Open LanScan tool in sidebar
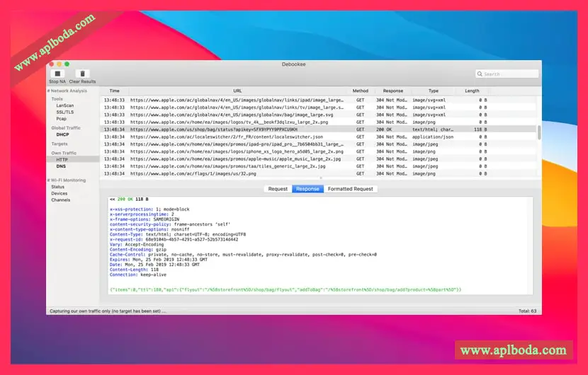The height and width of the screenshot is (375, 588). (65, 105)
